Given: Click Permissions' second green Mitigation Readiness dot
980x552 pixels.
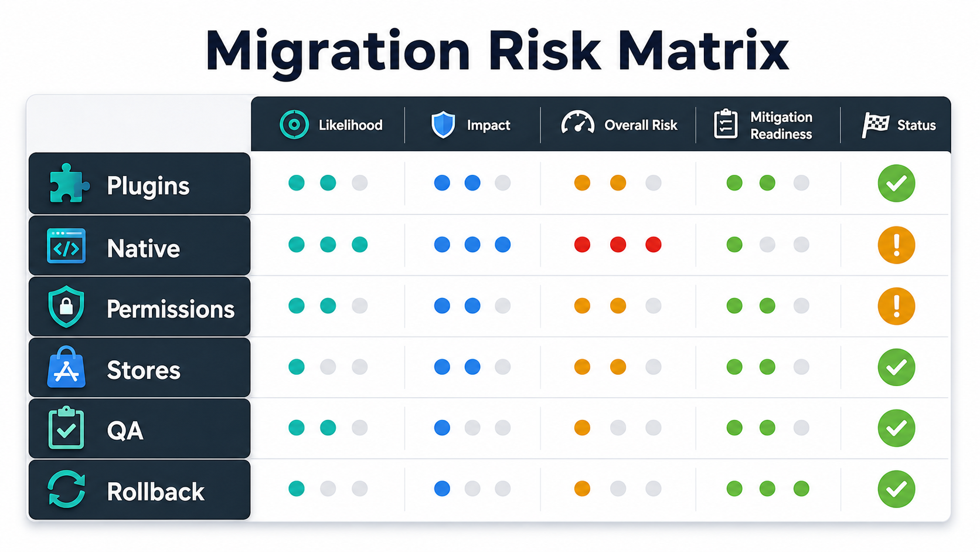Looking at the screenshot, I should 767,306.
